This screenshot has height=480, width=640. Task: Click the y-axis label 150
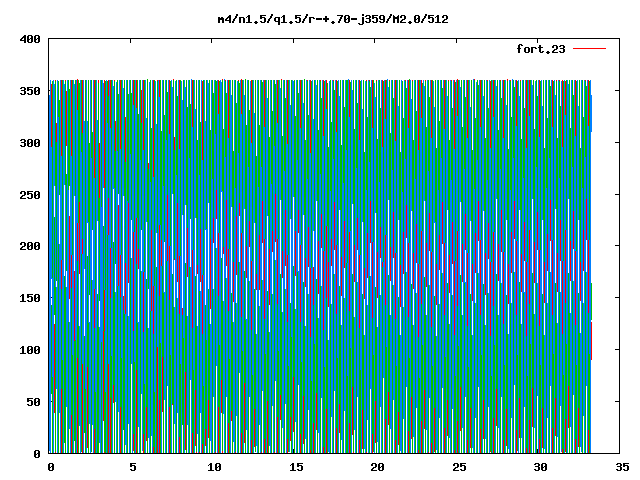pyautogui.click(x=30, y=298)
